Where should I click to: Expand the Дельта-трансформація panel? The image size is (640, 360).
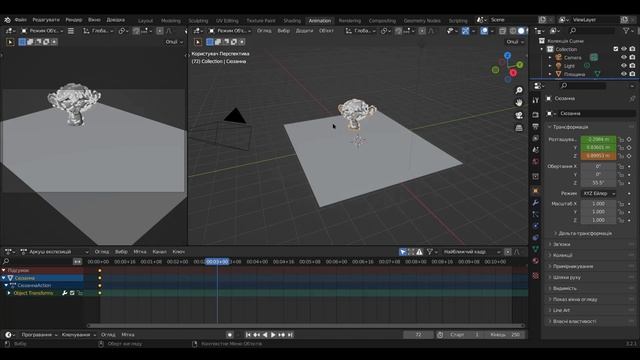[x=584, y=233]
